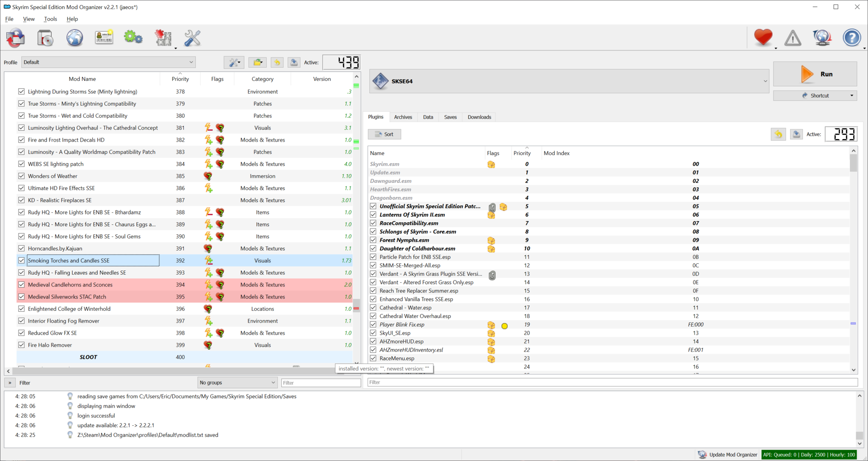Click the plugin list create backup icon

coord(797,134)
